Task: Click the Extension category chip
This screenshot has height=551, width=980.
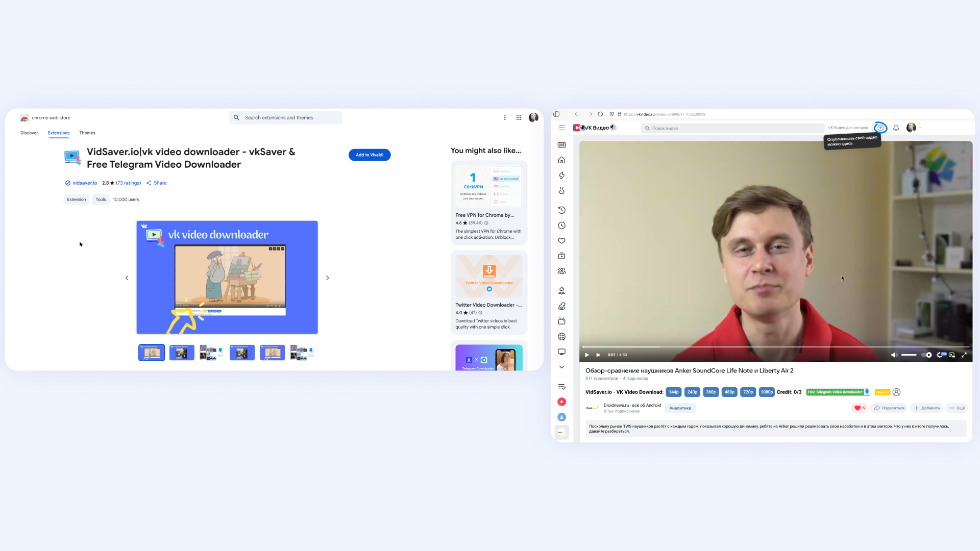Action: click(x=77, y=200)
